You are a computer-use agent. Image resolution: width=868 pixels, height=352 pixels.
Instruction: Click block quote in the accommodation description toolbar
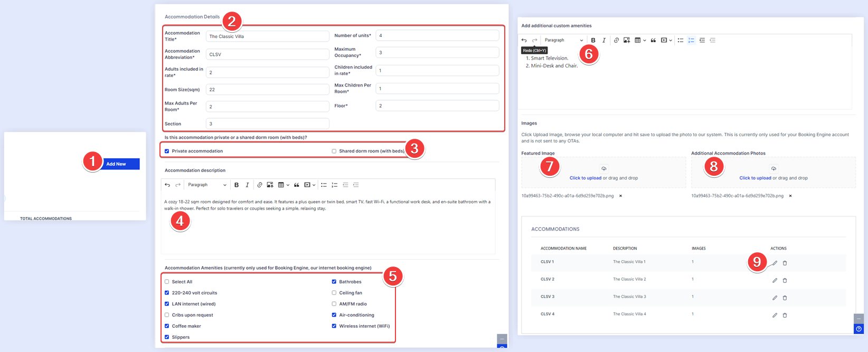(x=297, y=185)
